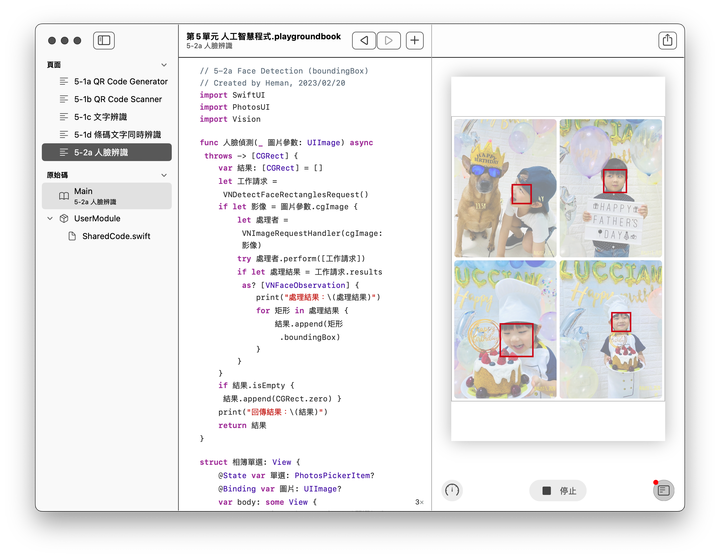Click the book icon beside Main
This screenshot has height=558, width=720.
click(x=64, y=196)
